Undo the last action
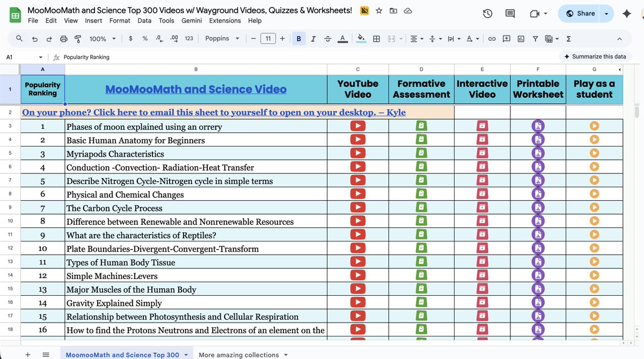The height and width of the screenshot is (359, 644). (x=35, y=39)
